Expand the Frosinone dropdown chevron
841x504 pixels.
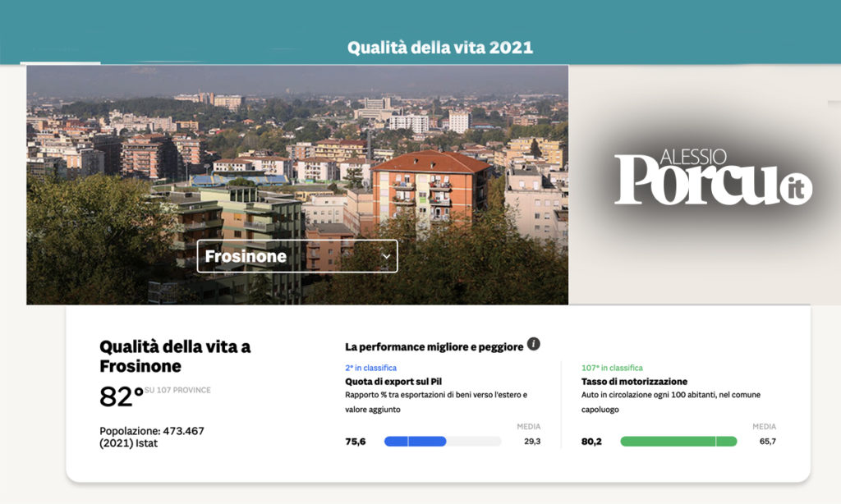(x=387, y=256)
